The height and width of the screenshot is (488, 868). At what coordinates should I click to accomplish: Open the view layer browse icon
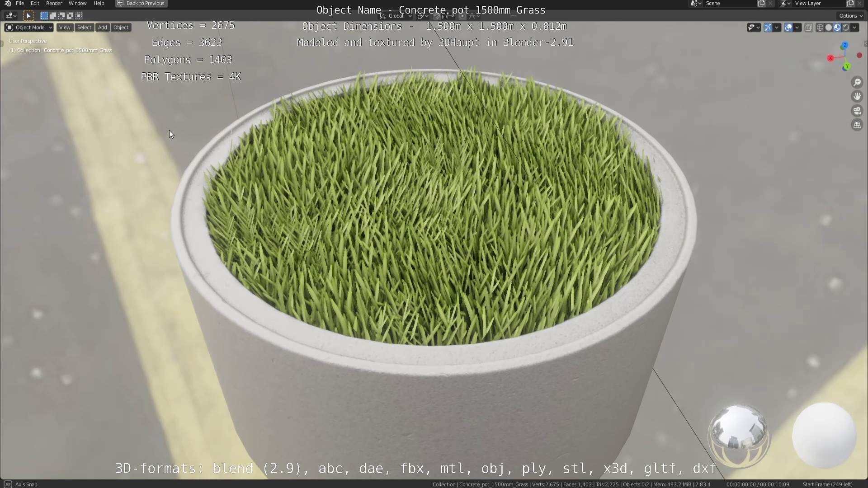pyautogui.click(x=785, y=3)
